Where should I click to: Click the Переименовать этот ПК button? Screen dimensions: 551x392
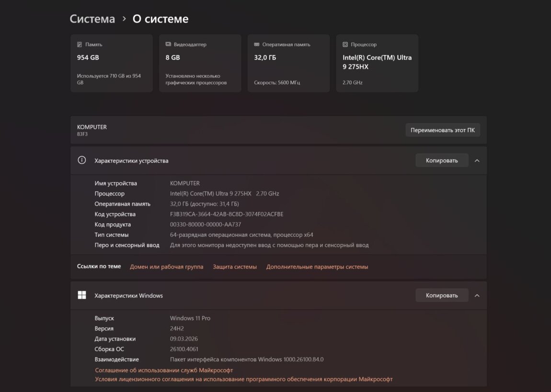[x=443, y=130]
